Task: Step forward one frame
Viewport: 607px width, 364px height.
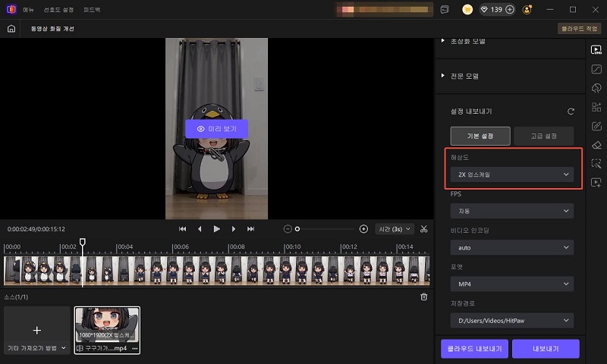Action: (234, 229)
